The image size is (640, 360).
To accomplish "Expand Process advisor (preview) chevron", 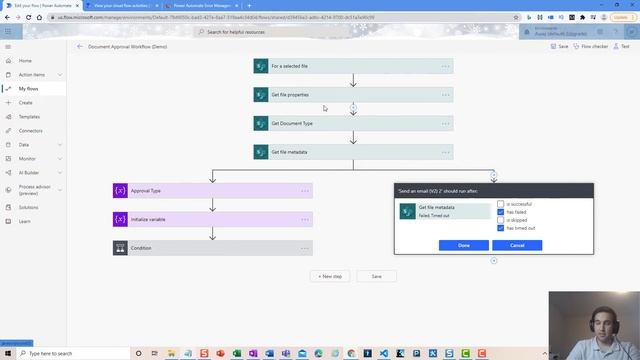I will 60,190.
